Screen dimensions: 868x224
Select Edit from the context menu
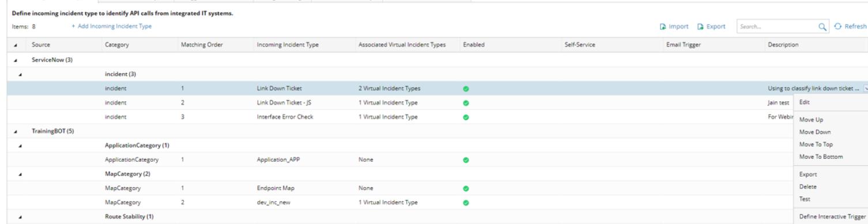point(805,102)
